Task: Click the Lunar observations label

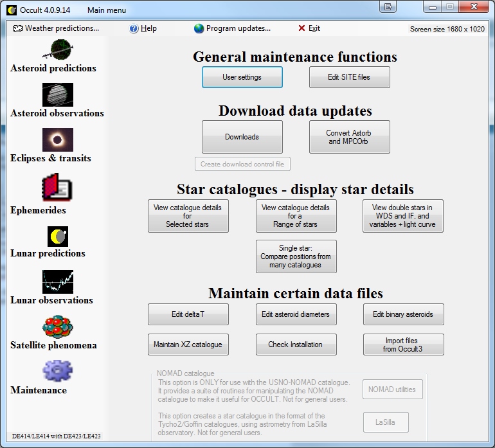Action: coord(51,300)
